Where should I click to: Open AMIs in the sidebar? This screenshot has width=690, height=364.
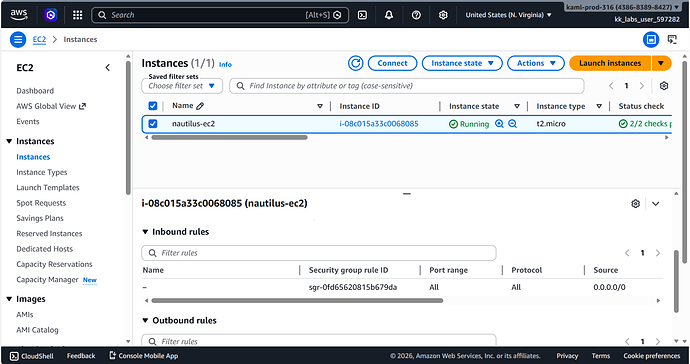25,315
